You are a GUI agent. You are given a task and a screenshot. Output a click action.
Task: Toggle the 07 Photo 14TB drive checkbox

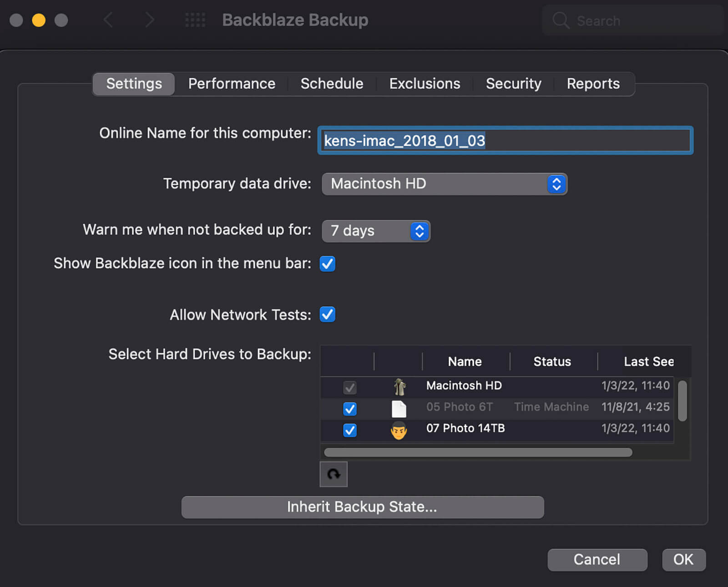coord(349,430)
